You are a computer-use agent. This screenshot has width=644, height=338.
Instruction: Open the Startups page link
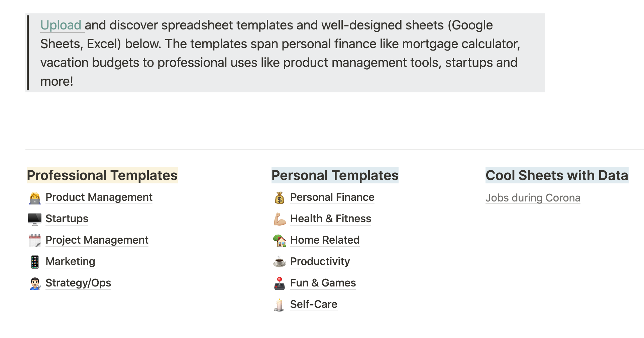click(67, 219)
